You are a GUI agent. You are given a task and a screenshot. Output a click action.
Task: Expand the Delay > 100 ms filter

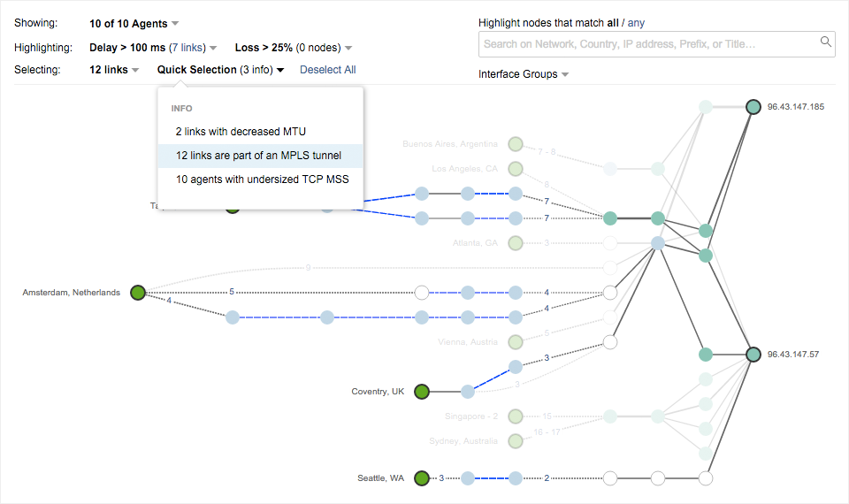pyautogui.click(x=153, y=47)
